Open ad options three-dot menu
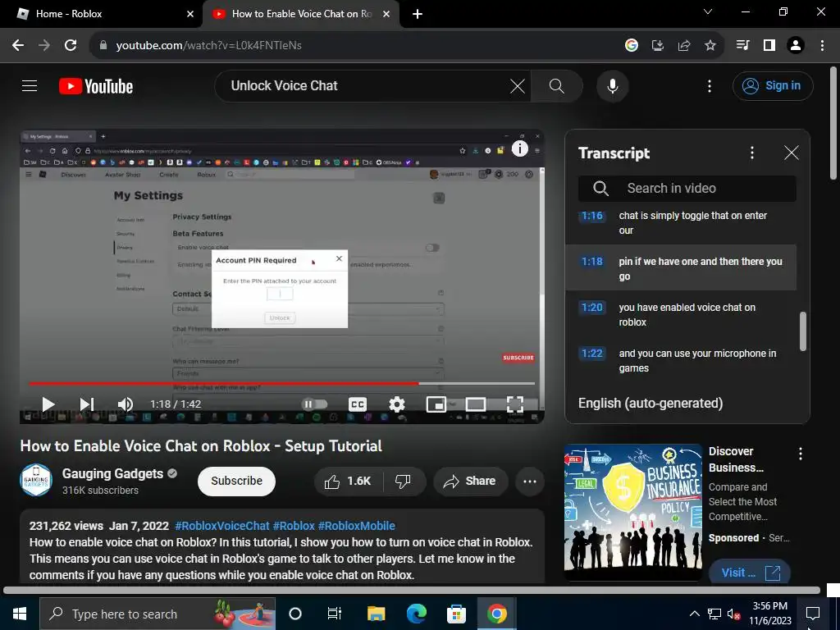Viewport: 840px width, 630px height. coord(801,454)
